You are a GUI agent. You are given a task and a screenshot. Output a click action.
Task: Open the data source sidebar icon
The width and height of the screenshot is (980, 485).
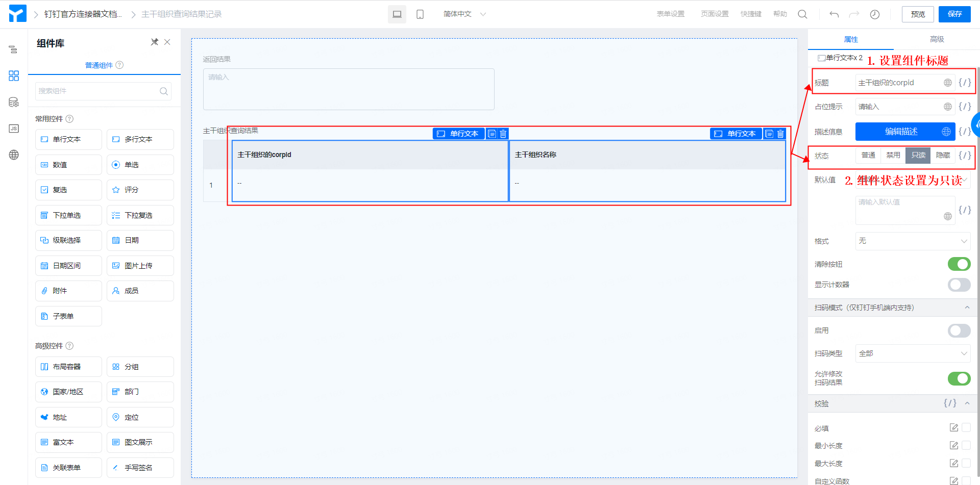click(14, 103)
